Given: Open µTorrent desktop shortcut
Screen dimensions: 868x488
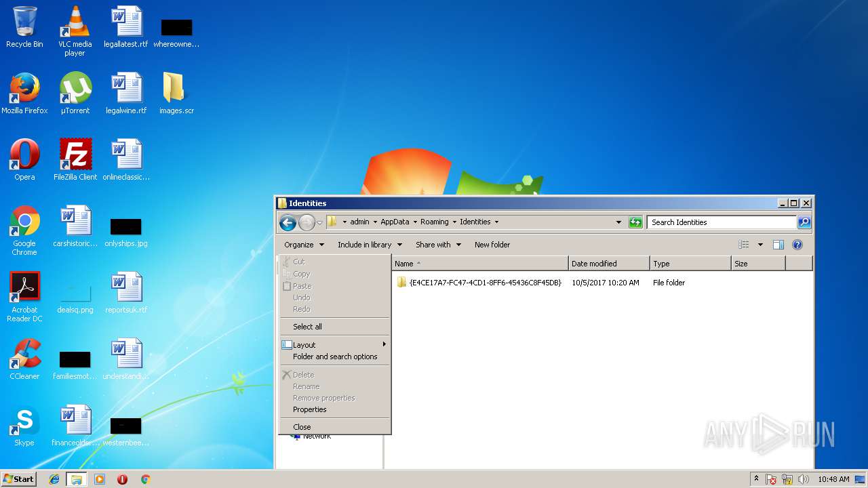Looking at the screenshot, I should (x=75, y=94).
